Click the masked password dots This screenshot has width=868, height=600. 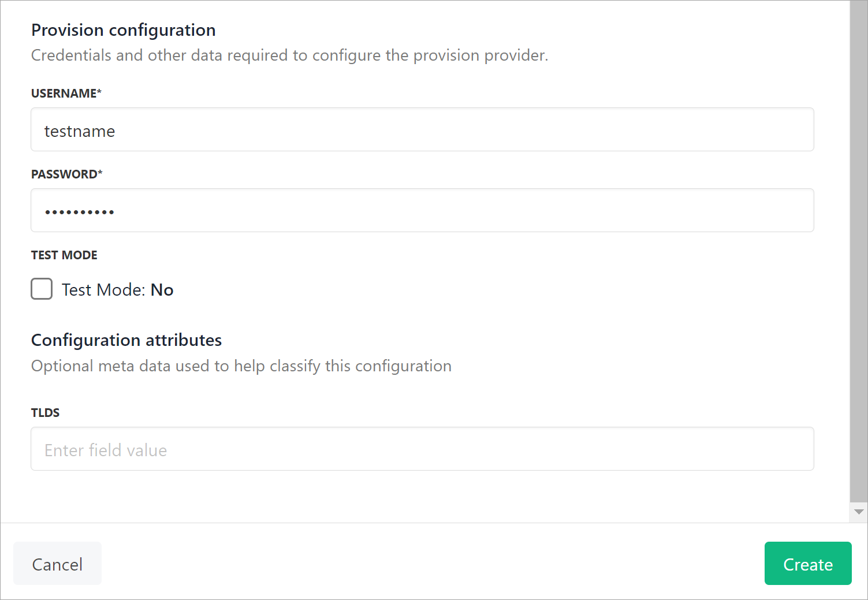(80, 212)
